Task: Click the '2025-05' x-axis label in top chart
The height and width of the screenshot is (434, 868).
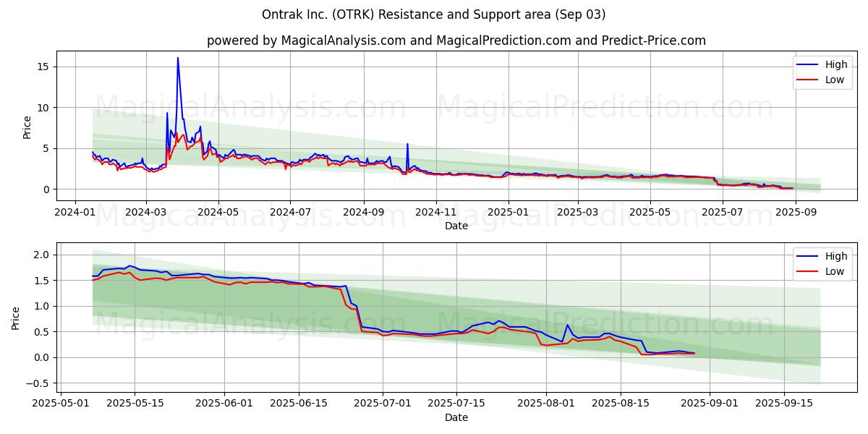Action: [x=649, y=213]
